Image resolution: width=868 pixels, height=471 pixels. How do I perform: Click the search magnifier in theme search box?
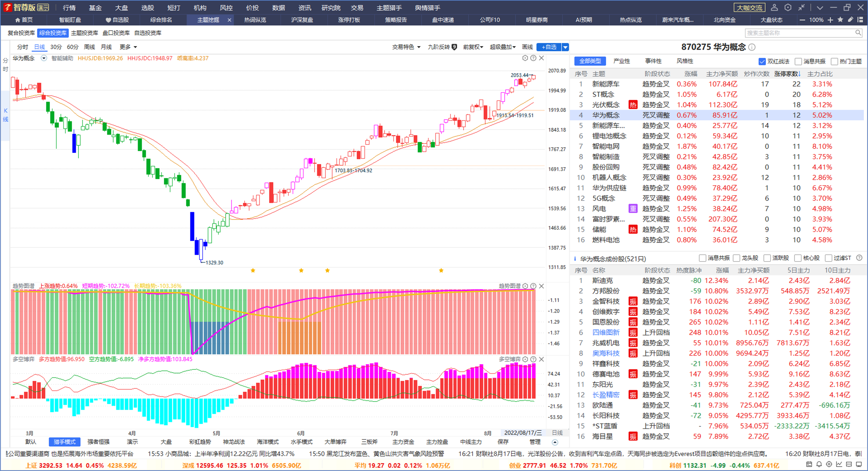(x=858, y=33)
